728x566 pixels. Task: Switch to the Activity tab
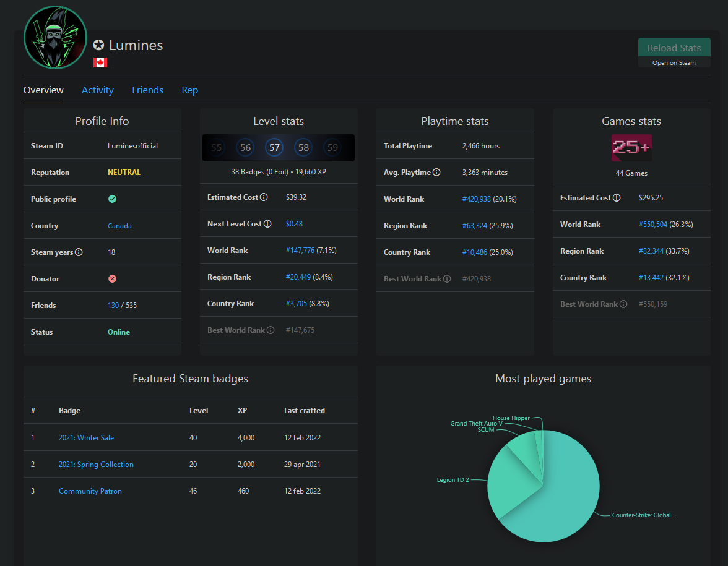(98, 90)
